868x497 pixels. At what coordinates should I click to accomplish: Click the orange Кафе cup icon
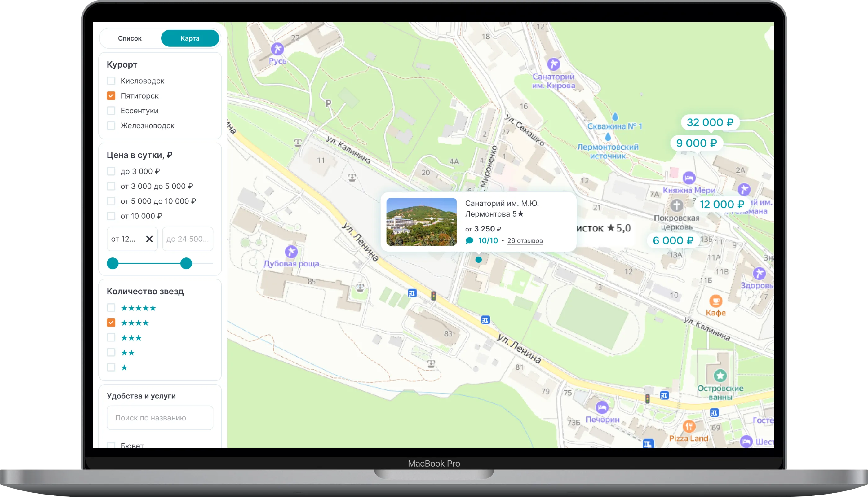tap(716, 301)
